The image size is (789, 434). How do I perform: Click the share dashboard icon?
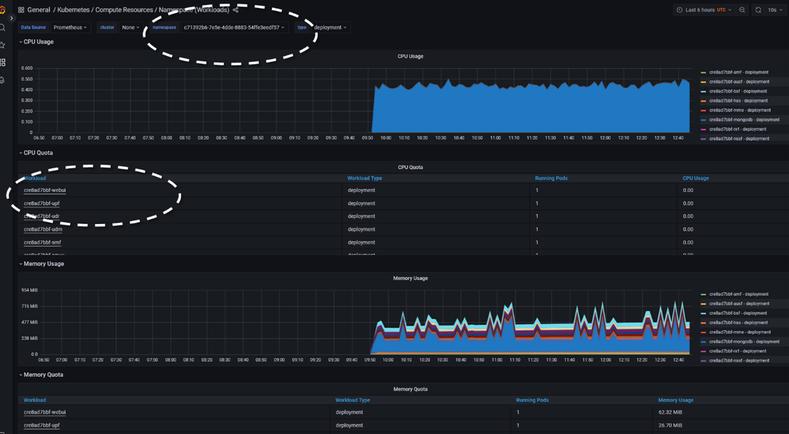coord(236,10)
